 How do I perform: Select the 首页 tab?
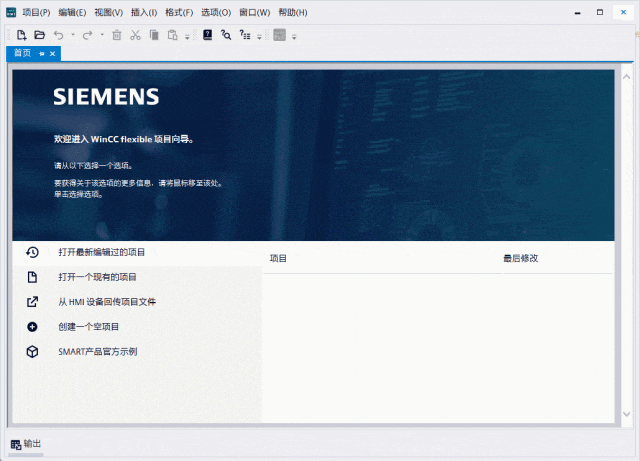[x=22, y=53]
